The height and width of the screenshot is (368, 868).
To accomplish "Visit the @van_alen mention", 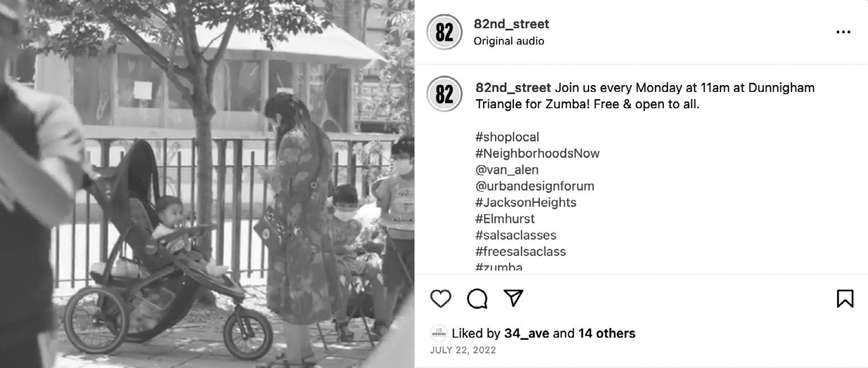I will [507, 170].
